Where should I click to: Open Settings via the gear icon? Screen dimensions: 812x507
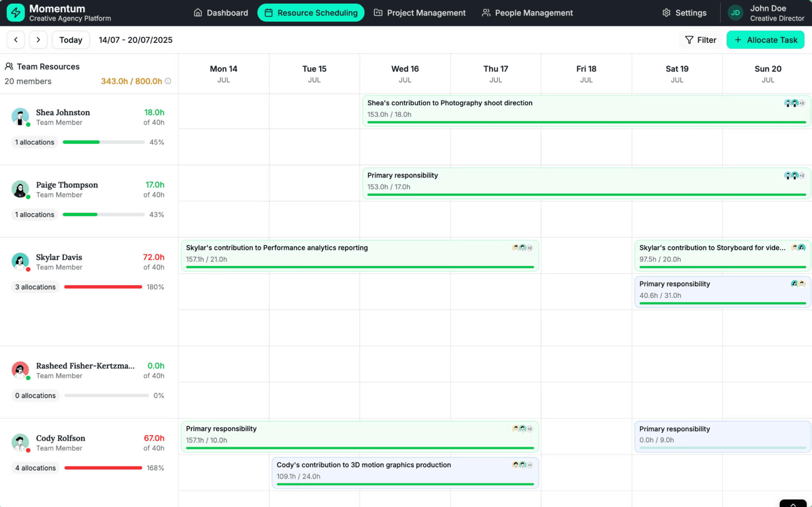pos(666,13)
